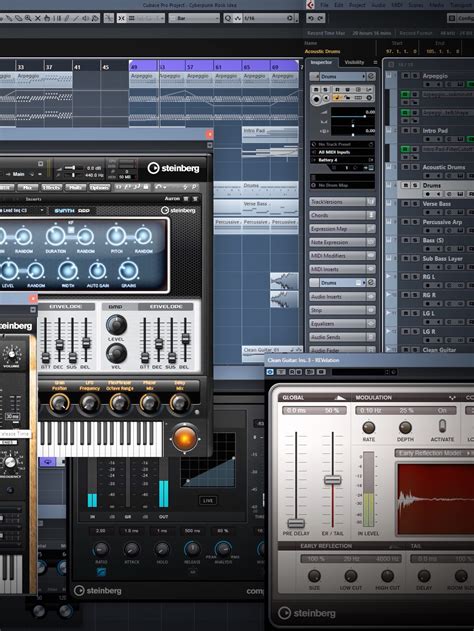Click the Mix button in HALion

pos(28,188)
